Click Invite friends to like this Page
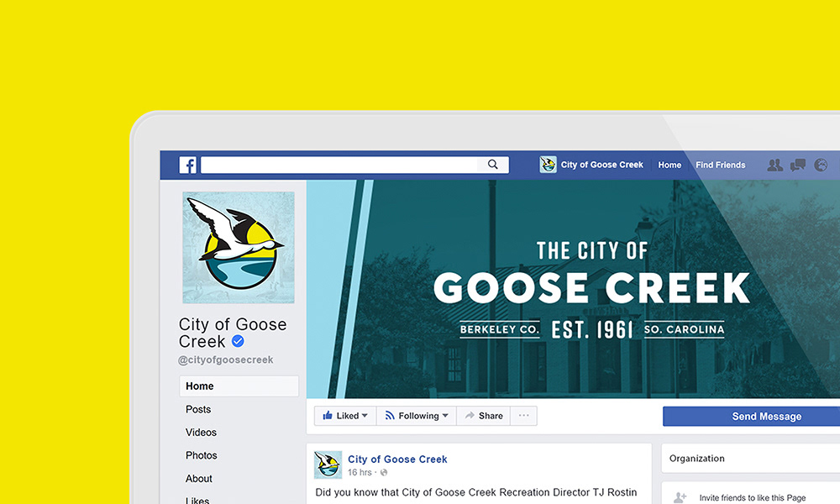 pos(752,498)
